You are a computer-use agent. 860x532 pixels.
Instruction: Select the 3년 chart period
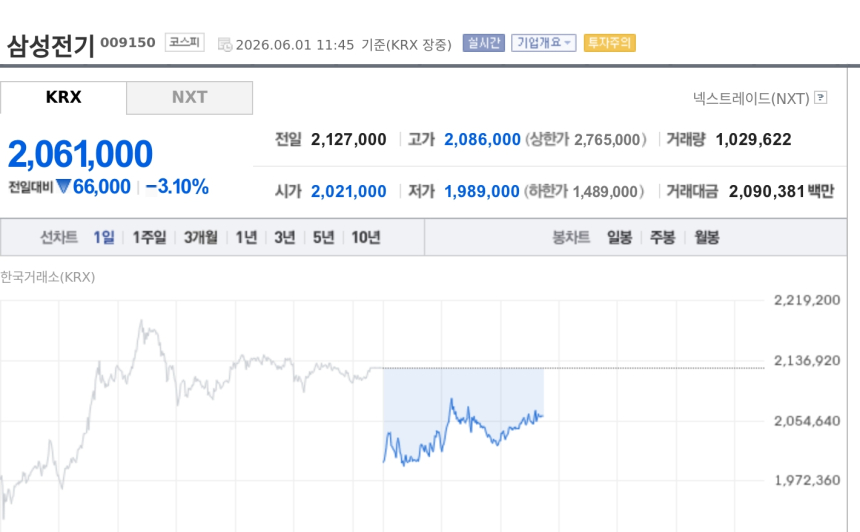[285, 237]
